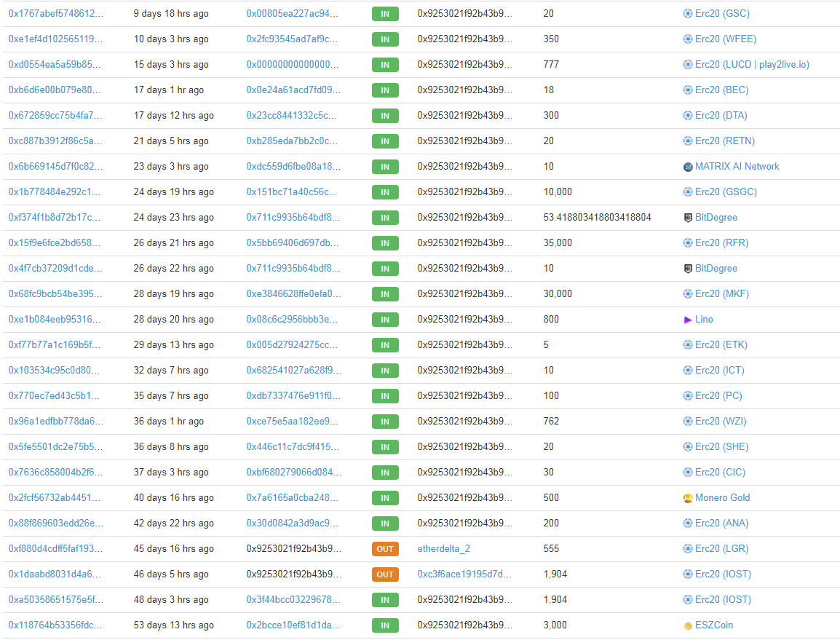840x640 pixels.
Task: Open transaction hash 0x88f869603edd26e
Action: (x=56, y=524)
